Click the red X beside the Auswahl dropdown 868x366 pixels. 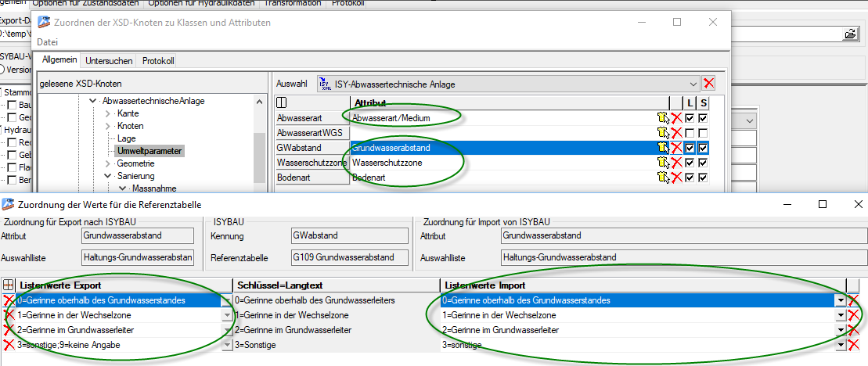click(x=708, y=84)
